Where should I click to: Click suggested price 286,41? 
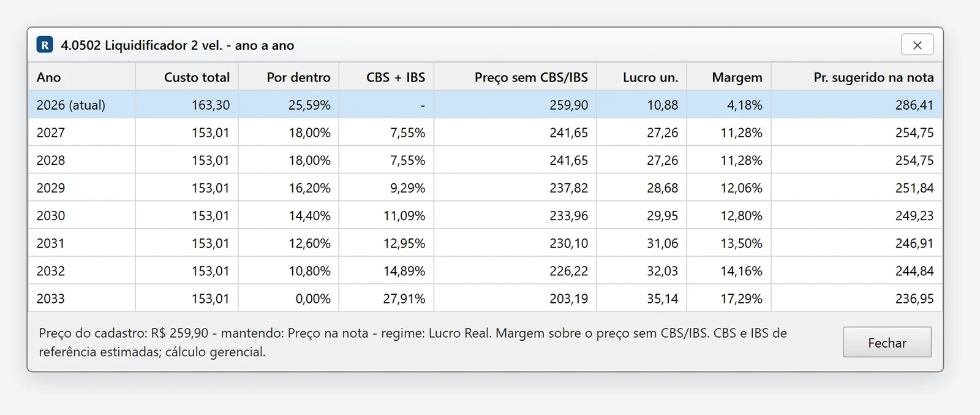(x=914, y=105)
